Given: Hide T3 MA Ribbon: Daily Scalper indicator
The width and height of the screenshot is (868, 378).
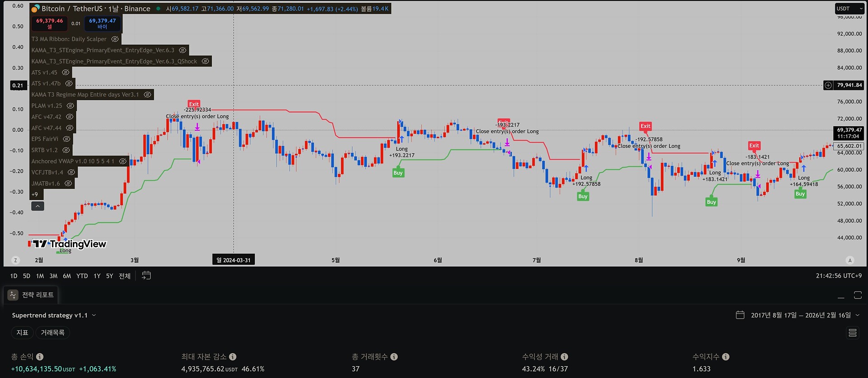Looking at the screenshot, I should pyautogui.click(x=115, y=39).
